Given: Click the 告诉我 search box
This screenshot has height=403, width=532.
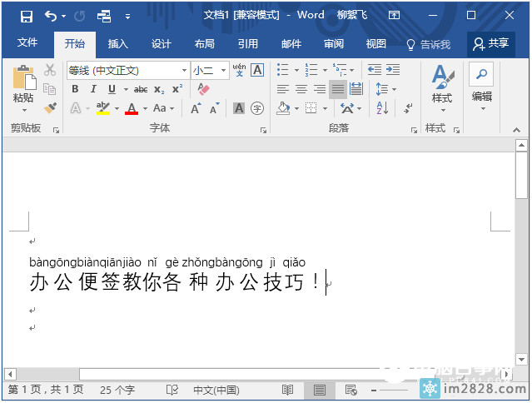Looking at the screenshot, I should click(428, 44).
